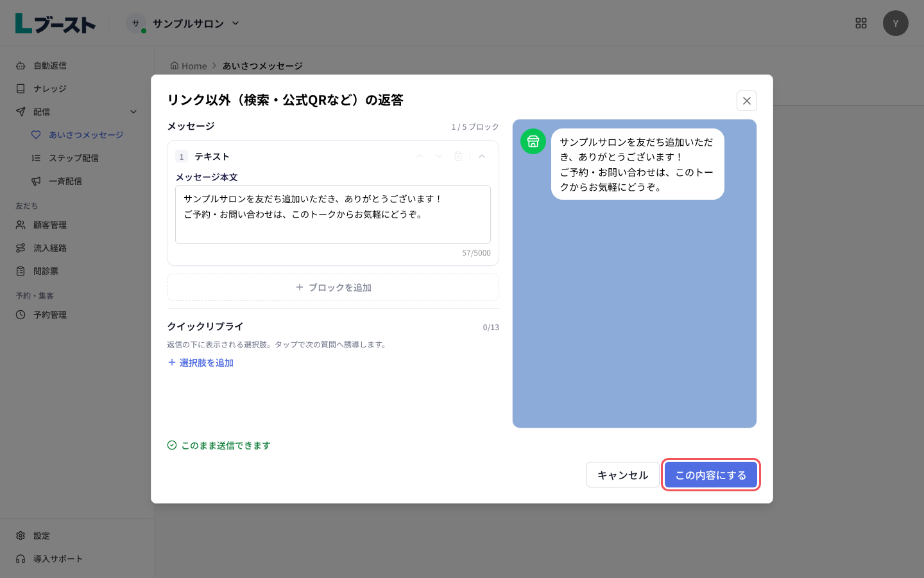Click the block number 1 badge
Image resolution: width=924 pixels, height=578 pixels.
182,157
